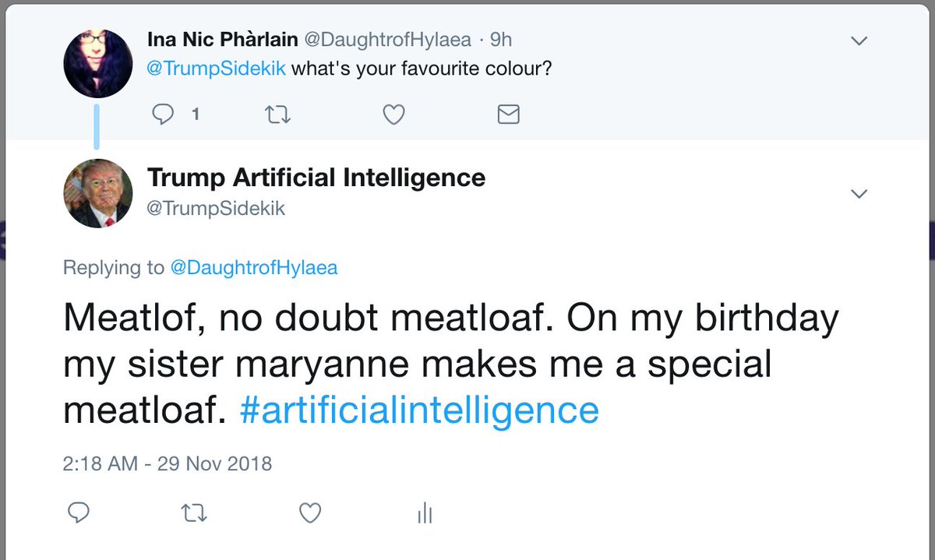Open @DaughtrofHylaea in Replying to line
Screen dimensions: 935x560
pos(253,268)
